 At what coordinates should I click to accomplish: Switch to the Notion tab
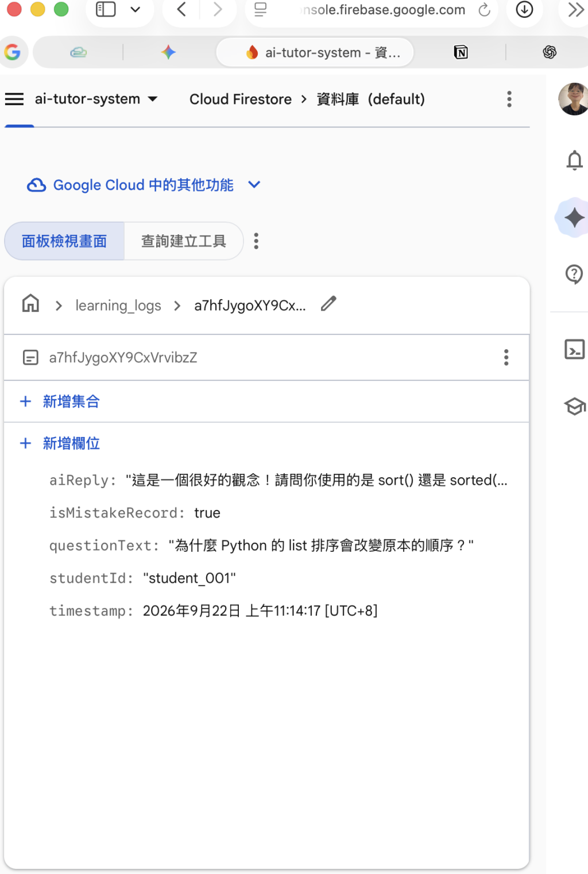pos(461,52)
